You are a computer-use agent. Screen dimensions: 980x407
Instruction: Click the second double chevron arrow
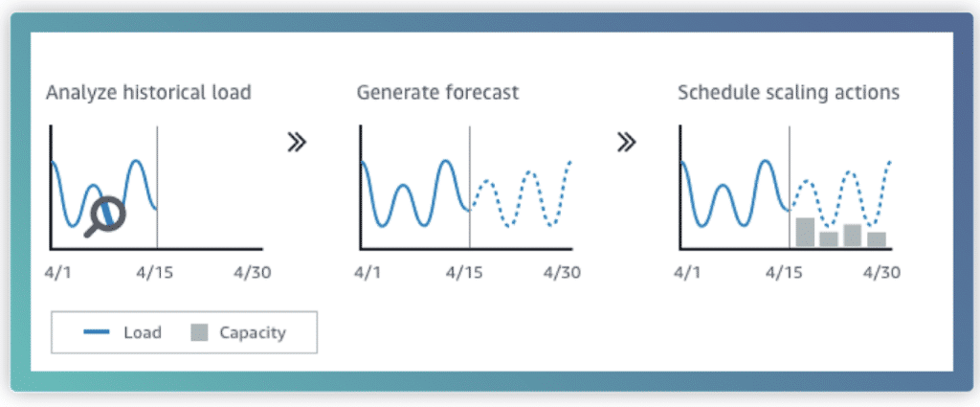click(x=626, y=143)
